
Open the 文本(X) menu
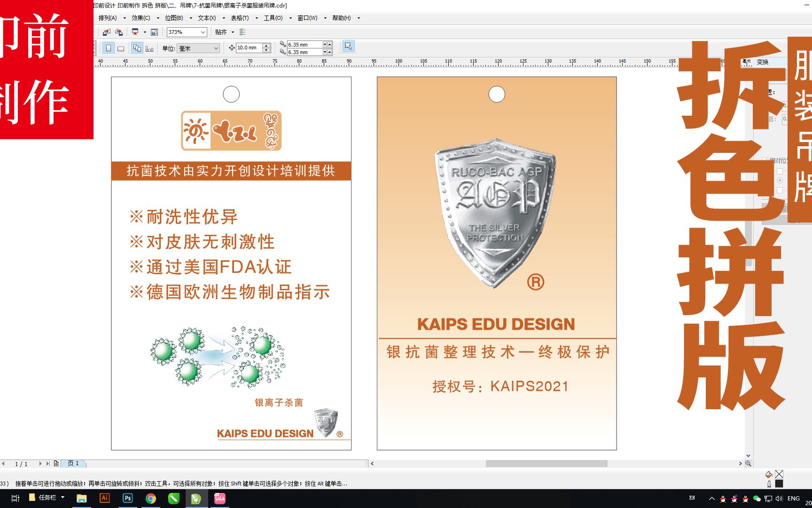click(x=207, y=18)
